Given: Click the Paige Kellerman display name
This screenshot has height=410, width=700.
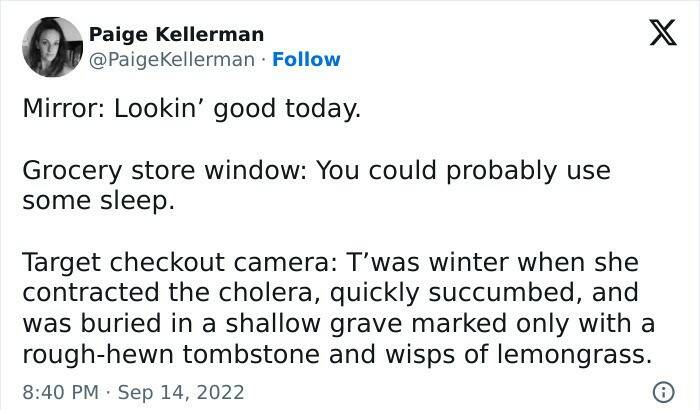Looking at the screenshot, I should [x=176, y=35].
